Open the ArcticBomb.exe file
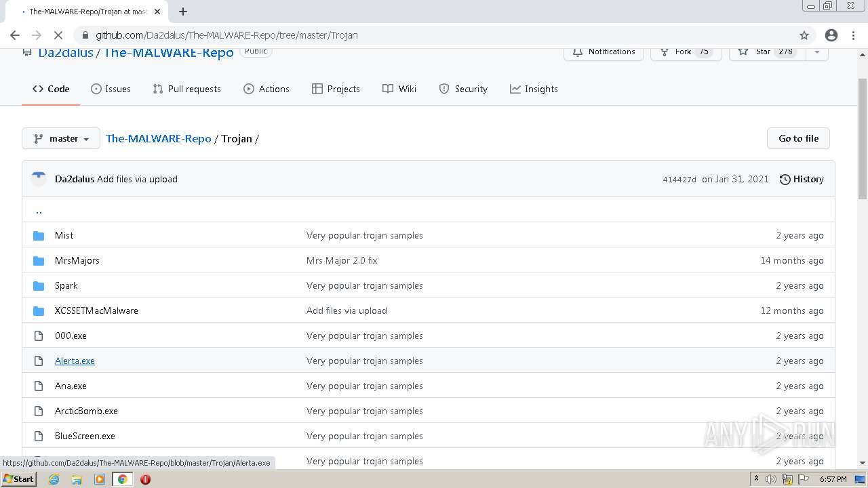This screenshot has width=868, height=488. coord(86,411)
